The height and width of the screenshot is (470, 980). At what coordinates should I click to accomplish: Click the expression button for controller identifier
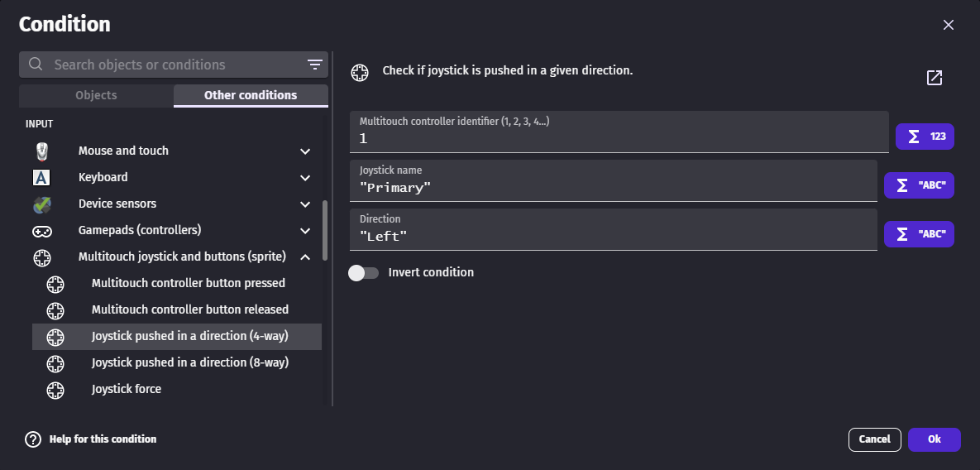(x=925, y=137)
